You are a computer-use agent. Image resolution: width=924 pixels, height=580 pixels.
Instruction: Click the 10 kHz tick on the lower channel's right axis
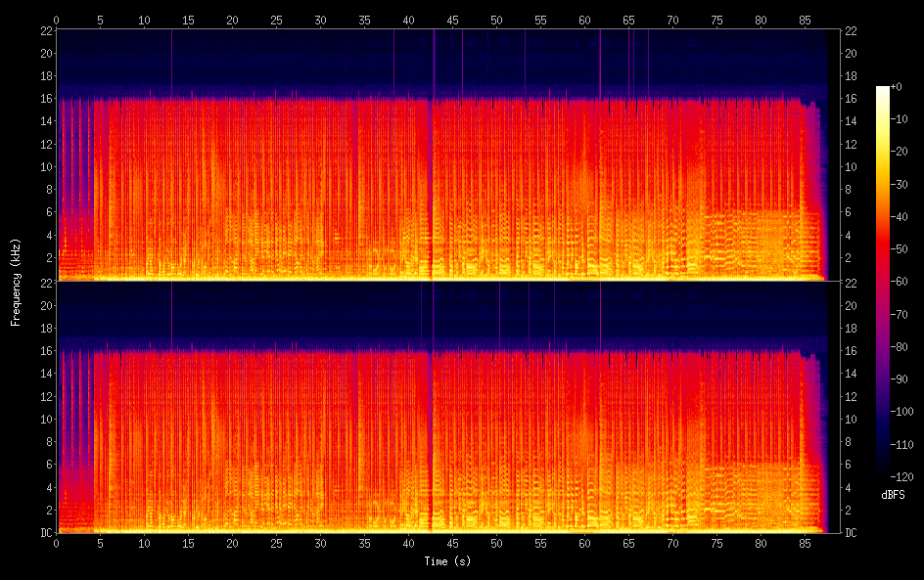pyautogui.click(x=850, y=419)
